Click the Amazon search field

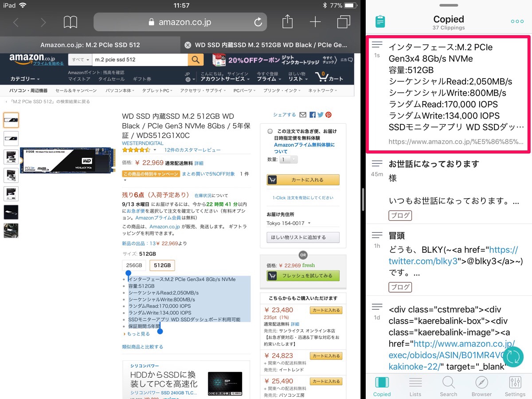(140, 59)
